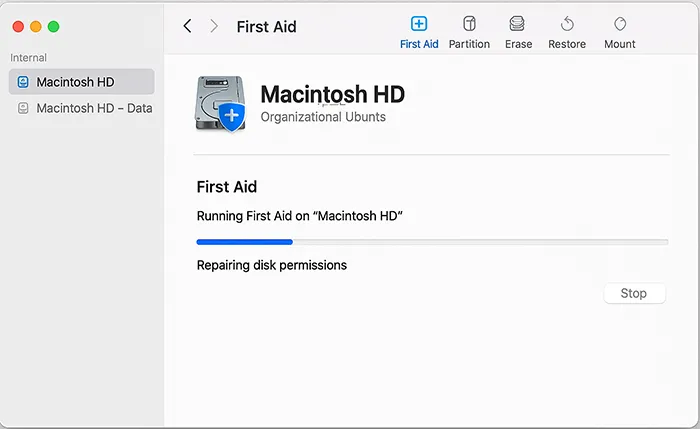The height and width of the screenshot is (429, 700).
Task: Close the window with the red button
Action: [x=18, y=27]
